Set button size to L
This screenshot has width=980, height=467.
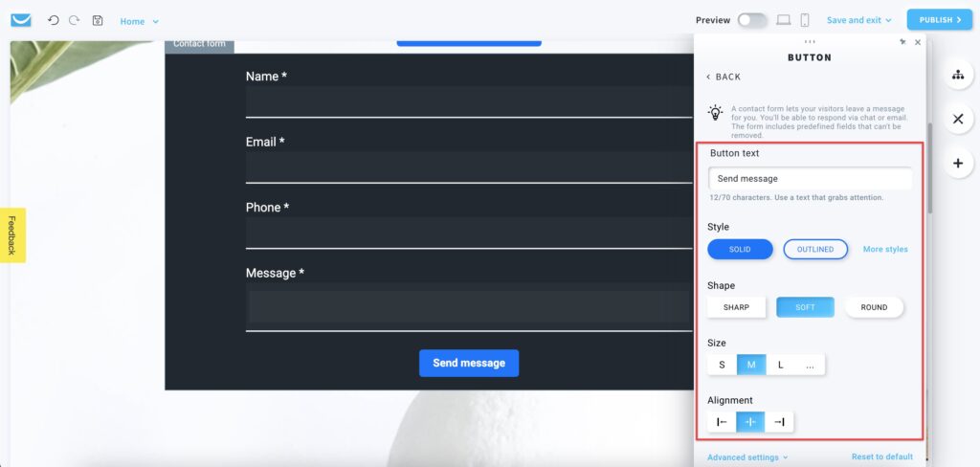point(781,366)
